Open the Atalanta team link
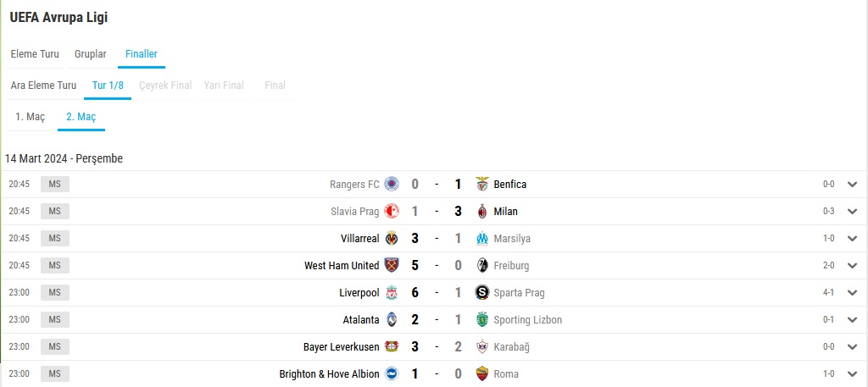This screenshot has height=387, width=868. (x=361, y=319)
